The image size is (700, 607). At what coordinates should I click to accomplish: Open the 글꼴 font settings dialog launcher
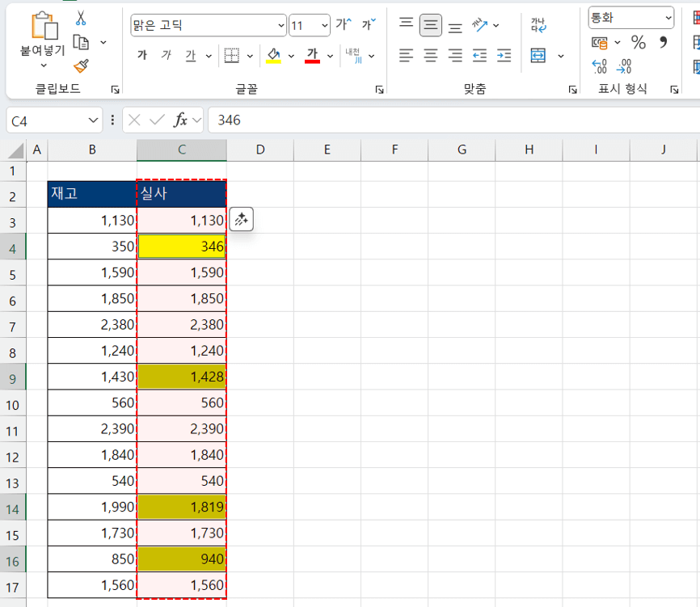coord(379,90)
